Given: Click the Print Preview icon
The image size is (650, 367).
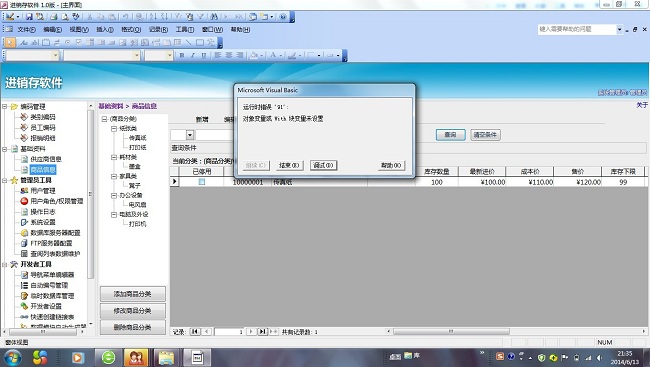Looking at the screenshot, I should [65, 17].
